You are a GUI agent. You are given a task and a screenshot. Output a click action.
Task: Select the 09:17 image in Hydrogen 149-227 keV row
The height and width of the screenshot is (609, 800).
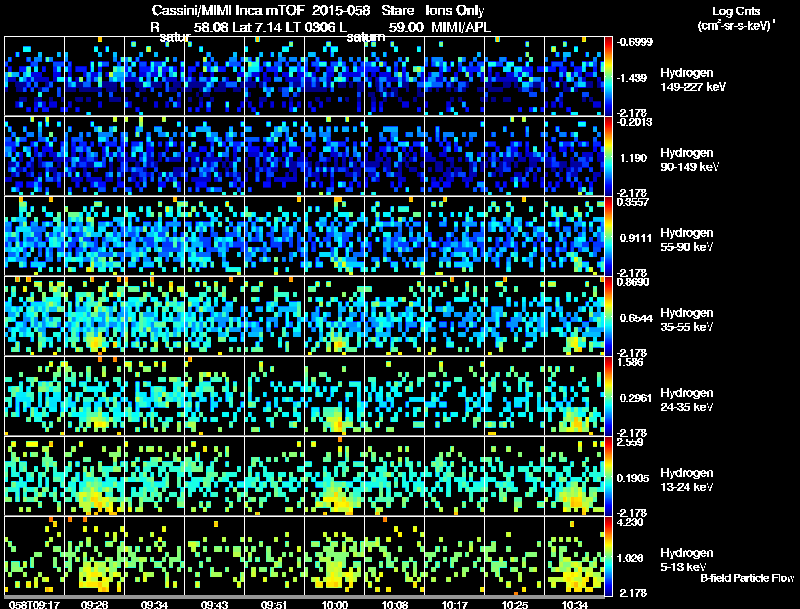(x=34, y=76)
